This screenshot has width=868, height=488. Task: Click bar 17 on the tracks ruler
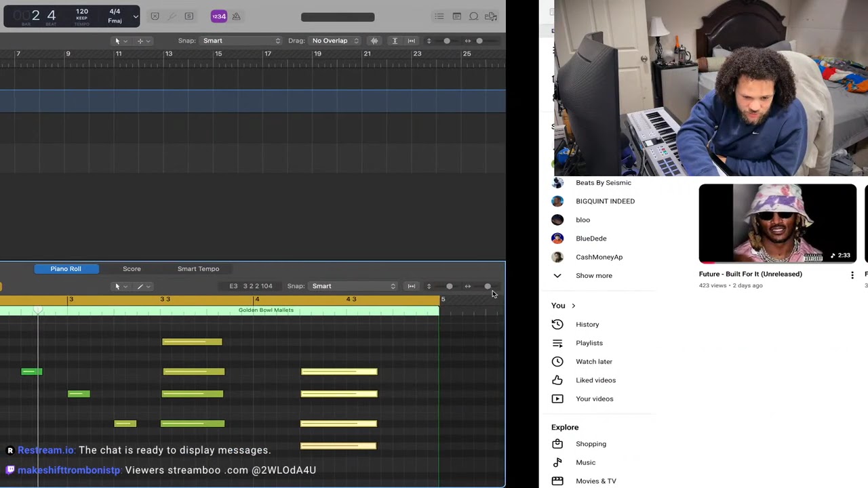[x=268, y=54]
